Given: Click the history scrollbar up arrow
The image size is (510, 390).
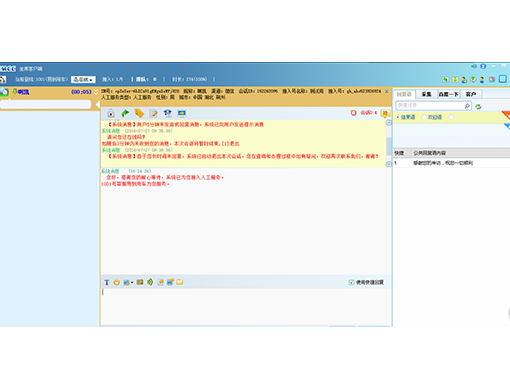Looking at the screenshot, I should [x=389, y=123].
